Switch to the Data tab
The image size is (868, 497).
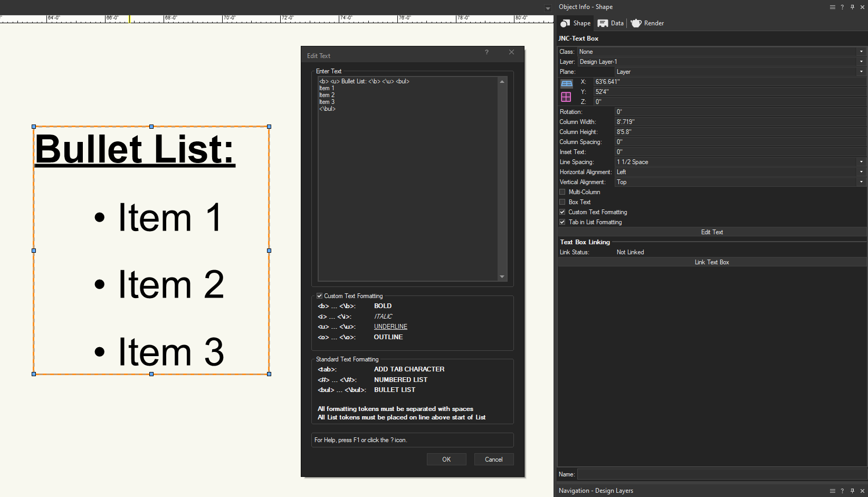[x=611, y=23]
